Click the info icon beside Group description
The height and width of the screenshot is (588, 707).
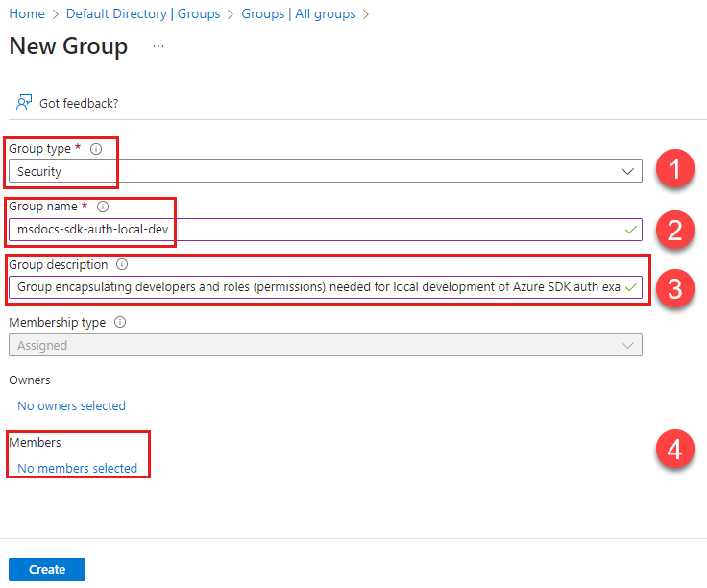click(x=122, y=264)
